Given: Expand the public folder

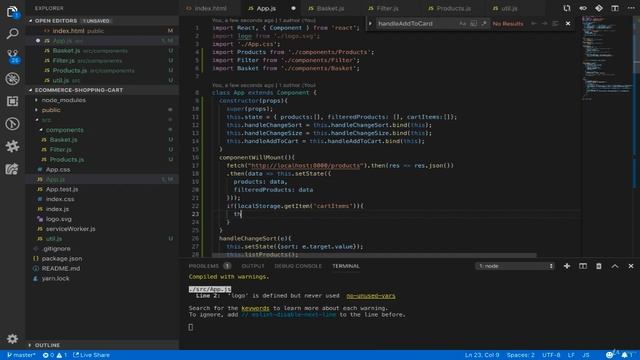Looking at the screenshot, I should point(51,110).
